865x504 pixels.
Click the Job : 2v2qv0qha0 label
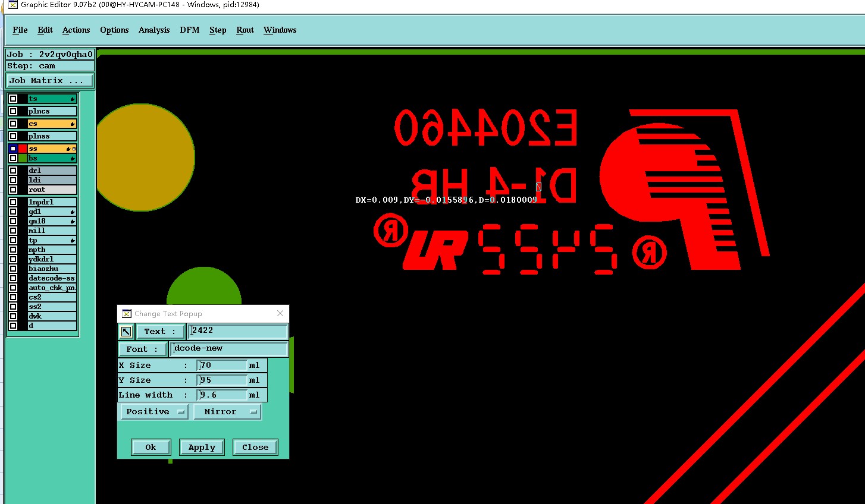coord(50,54)
